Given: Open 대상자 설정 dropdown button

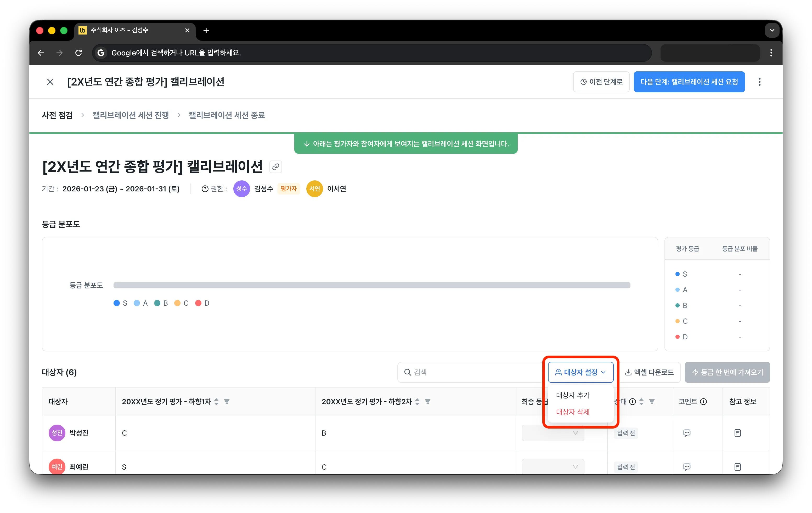Looking at the screenshot, I should click(580, 372).
